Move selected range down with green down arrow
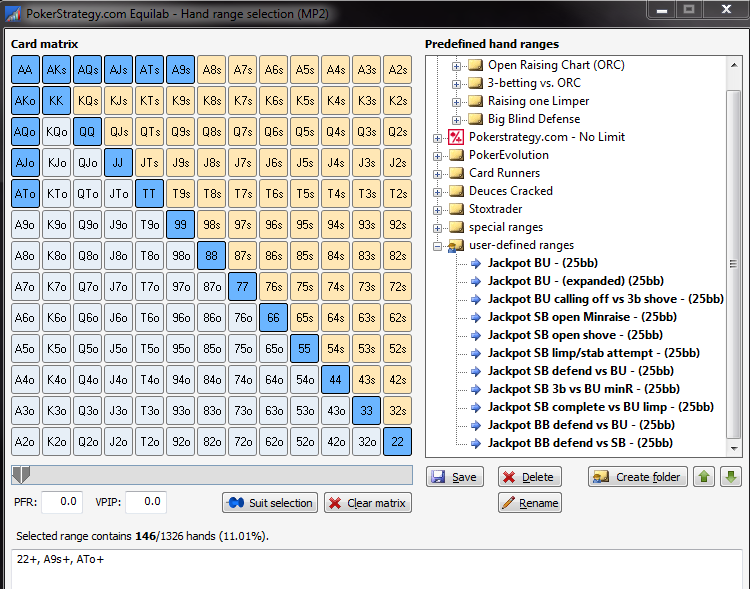This screenshot has height=589, width=750. (x=730, y=477)
